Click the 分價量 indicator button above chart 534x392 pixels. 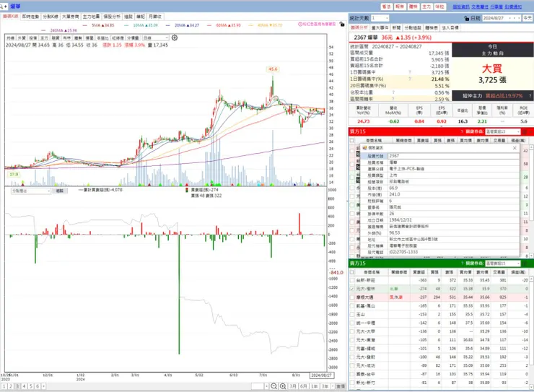click(x=133, y=38)
